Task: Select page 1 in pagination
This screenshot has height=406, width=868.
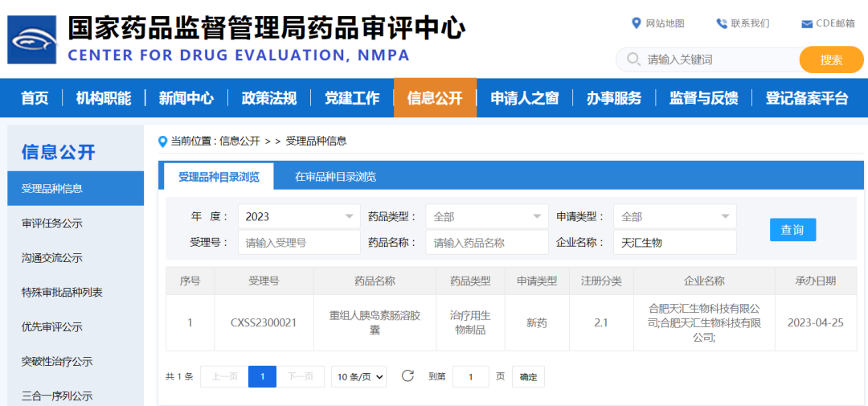Action: pos(262,377)
